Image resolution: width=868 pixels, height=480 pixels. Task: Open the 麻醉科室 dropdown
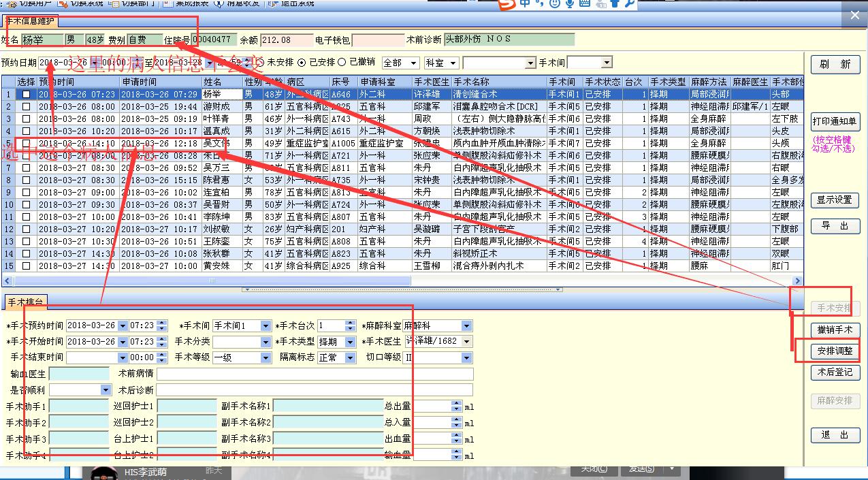(466, 325)
